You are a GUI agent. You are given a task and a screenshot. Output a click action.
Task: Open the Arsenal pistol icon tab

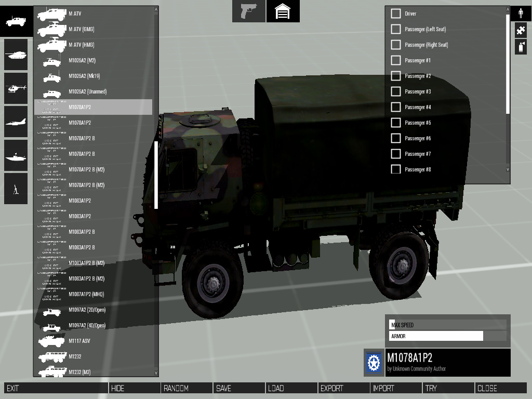248,11
